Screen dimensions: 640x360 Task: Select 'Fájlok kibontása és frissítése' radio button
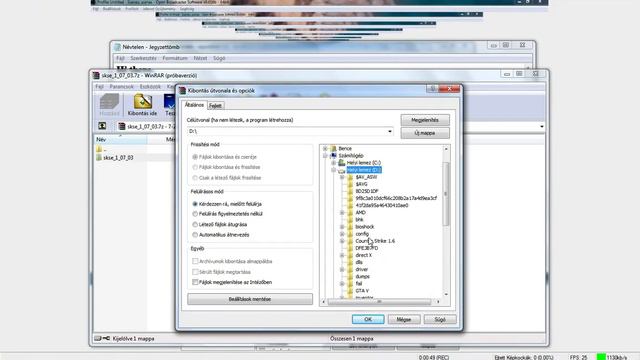pyautogui.click(x=195, y=167)
